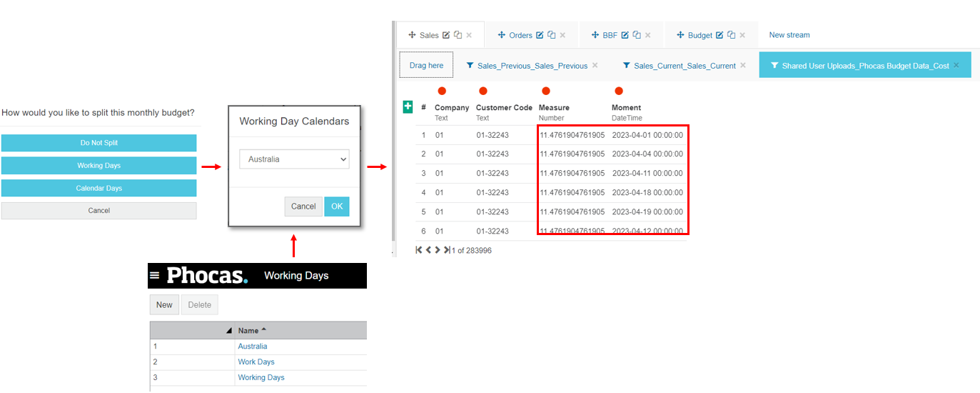Screen dimensions: 980x393
Task: Select Sales_Current_Sales_Current source
Action: click(x=685, y=66)
